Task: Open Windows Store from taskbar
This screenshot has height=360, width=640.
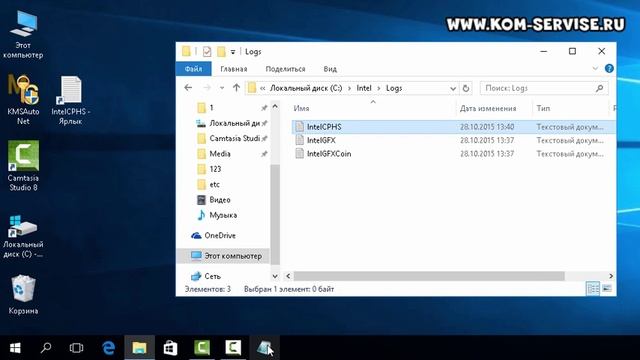Action: pyautogui.click(x=171, y=348)
